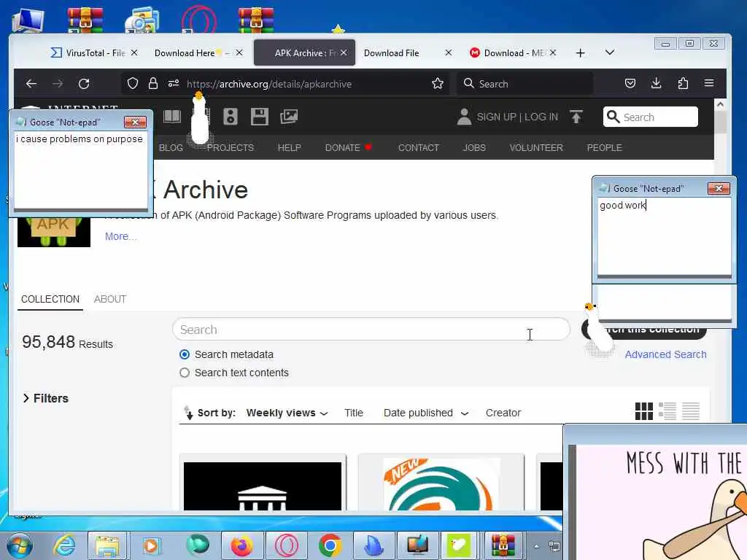This screenshot has width=747, height=560.
Task: Click the collection search input field
Action: coord(371,330)
